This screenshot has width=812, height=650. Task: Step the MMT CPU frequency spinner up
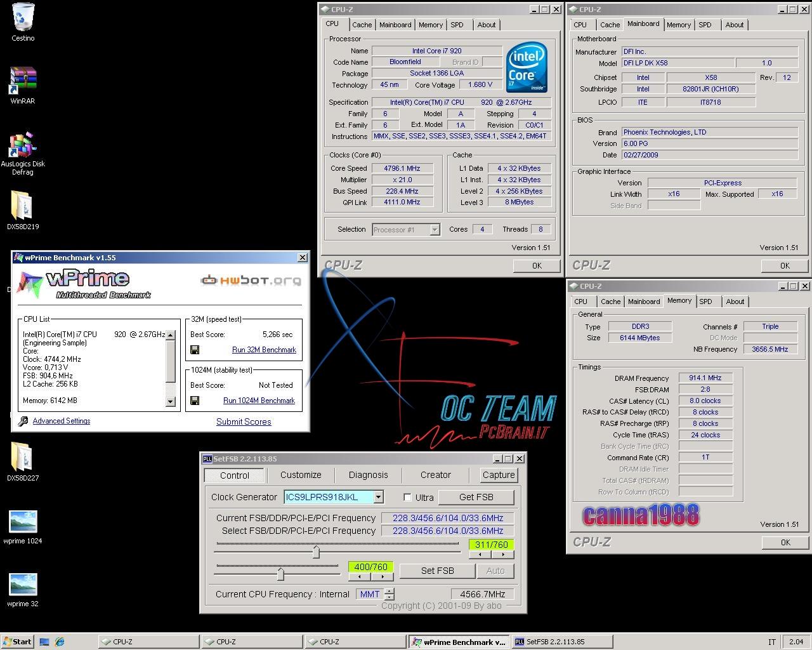[x=390, y=591]
